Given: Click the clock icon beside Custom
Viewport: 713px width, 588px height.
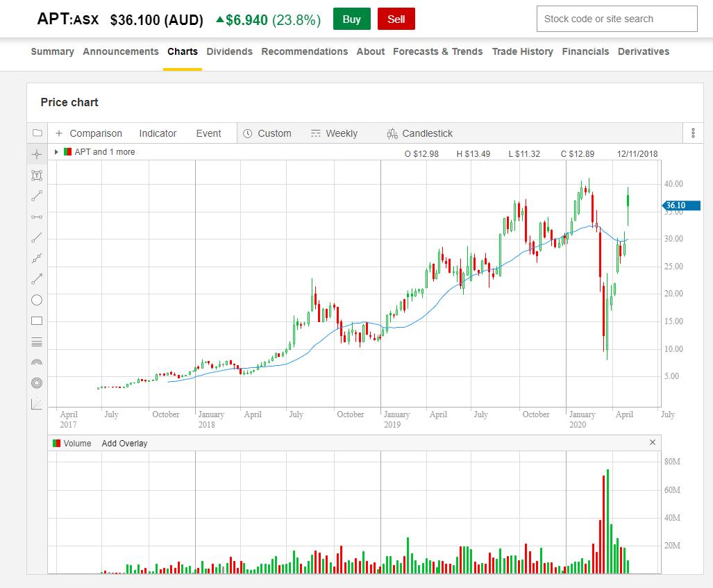Looking at the screenshot, I should (247, 134).
